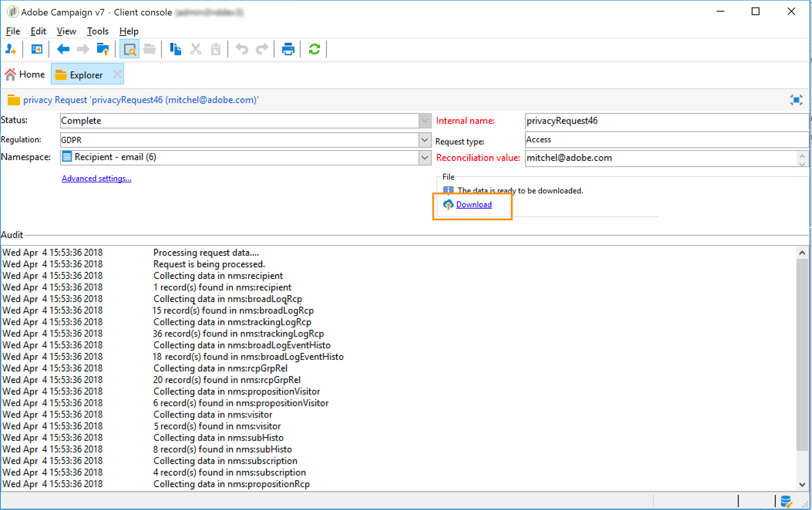Select '6 record(s) found in nms:propositionVisitor' row

(x=398, y=403)
